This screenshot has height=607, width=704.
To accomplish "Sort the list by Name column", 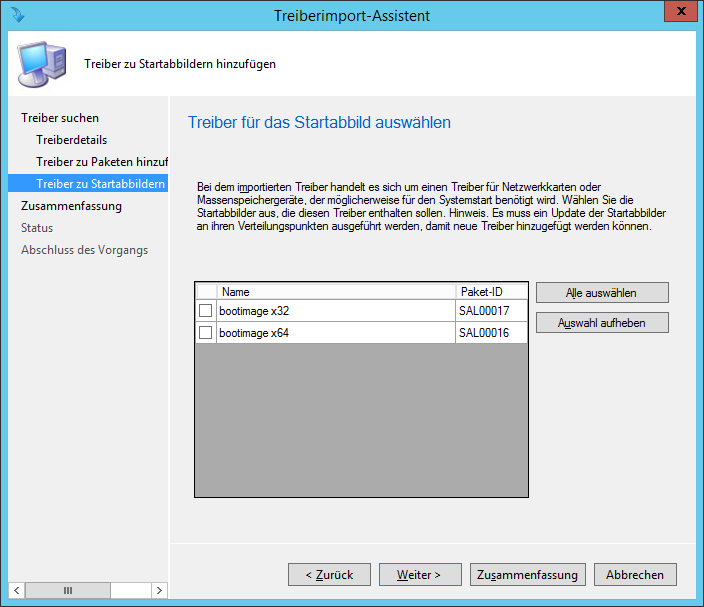I will pos(336,292).
